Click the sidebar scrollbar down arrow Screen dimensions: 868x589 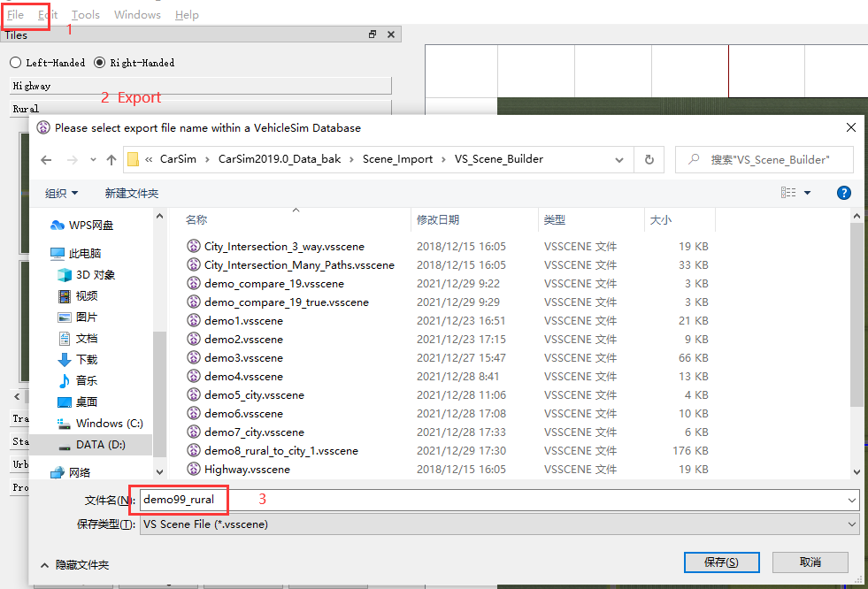click(x=159, y=471)
